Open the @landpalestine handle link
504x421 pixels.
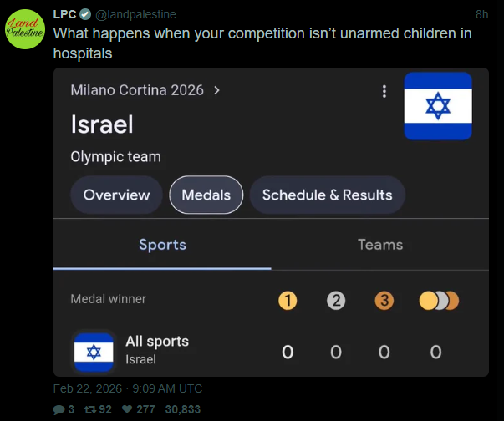pos(136,14)
